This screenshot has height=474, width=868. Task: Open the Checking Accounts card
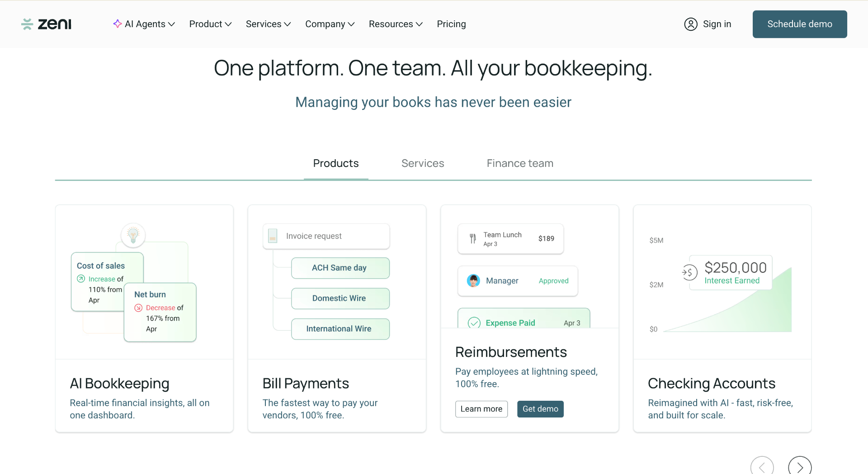pyautogui.click(x=722, y=318)
